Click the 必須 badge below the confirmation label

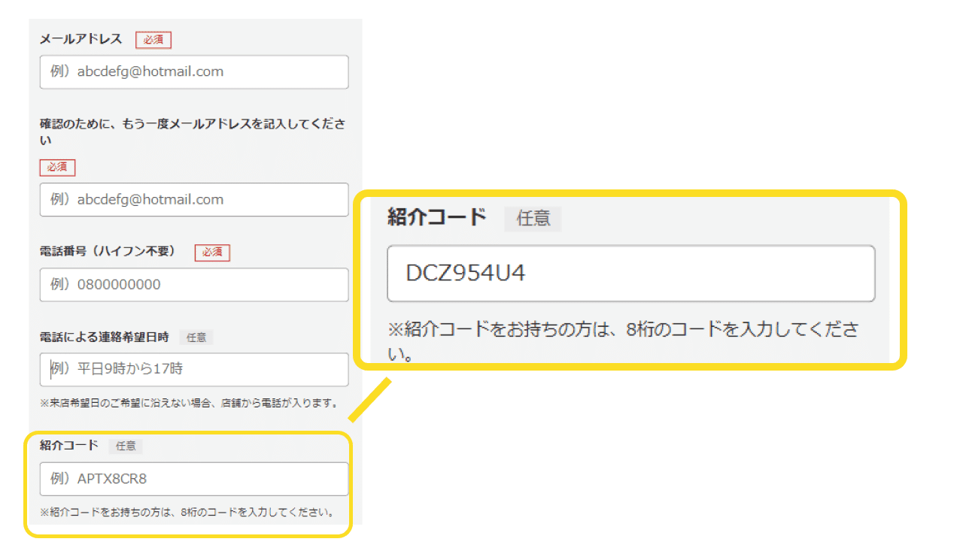pyautogui.click(x=57, y=167)
